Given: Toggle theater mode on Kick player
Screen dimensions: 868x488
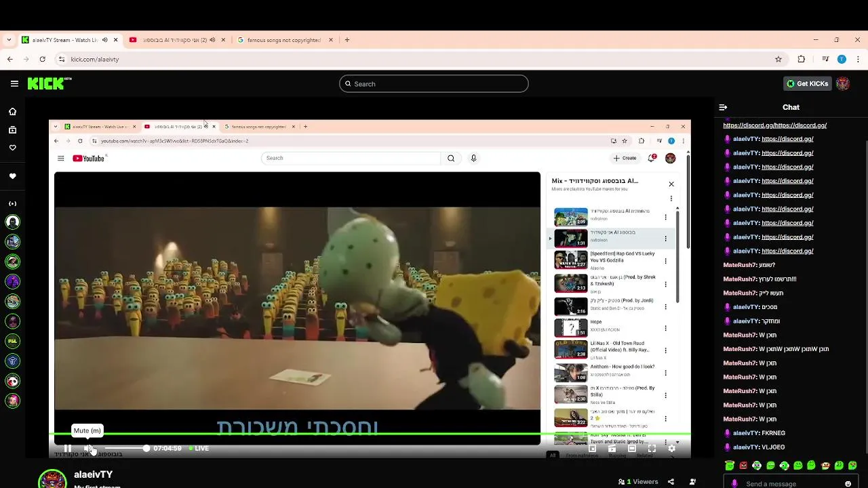Looking at the screenshot, I should pyautogui.click(x=632, y=448).
